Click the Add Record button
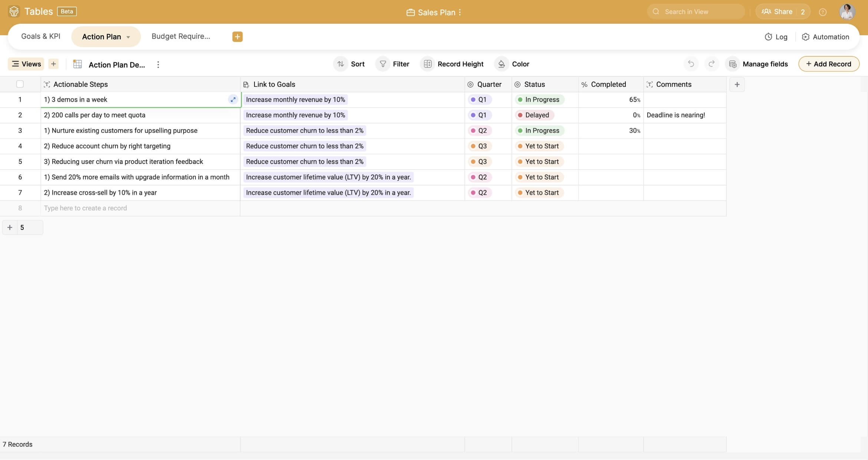 [829, 64]
